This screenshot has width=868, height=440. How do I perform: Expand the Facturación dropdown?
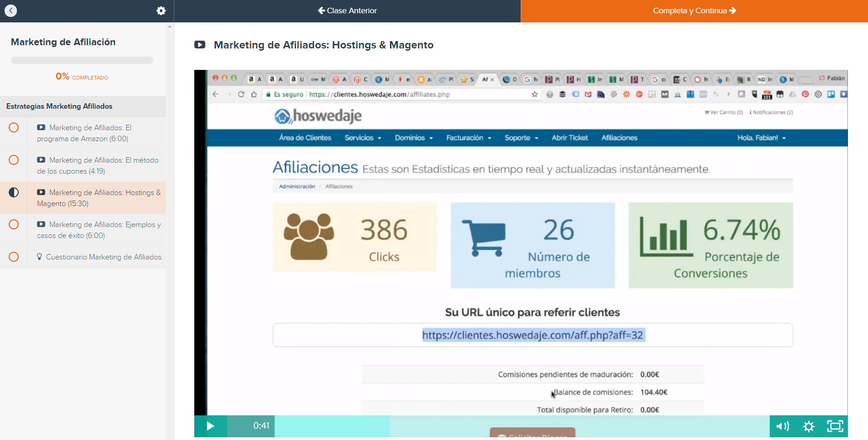tap(469, 138)
